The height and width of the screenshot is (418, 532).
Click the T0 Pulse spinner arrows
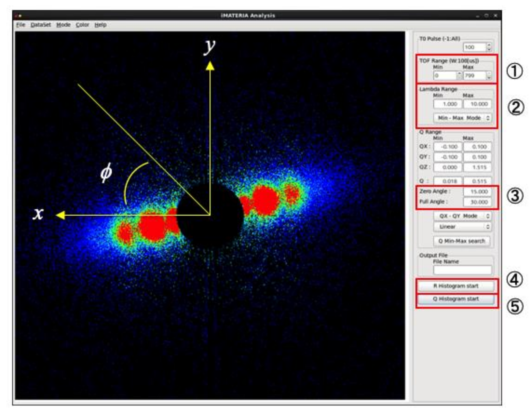pyautogui.click(x=489, y=47)
